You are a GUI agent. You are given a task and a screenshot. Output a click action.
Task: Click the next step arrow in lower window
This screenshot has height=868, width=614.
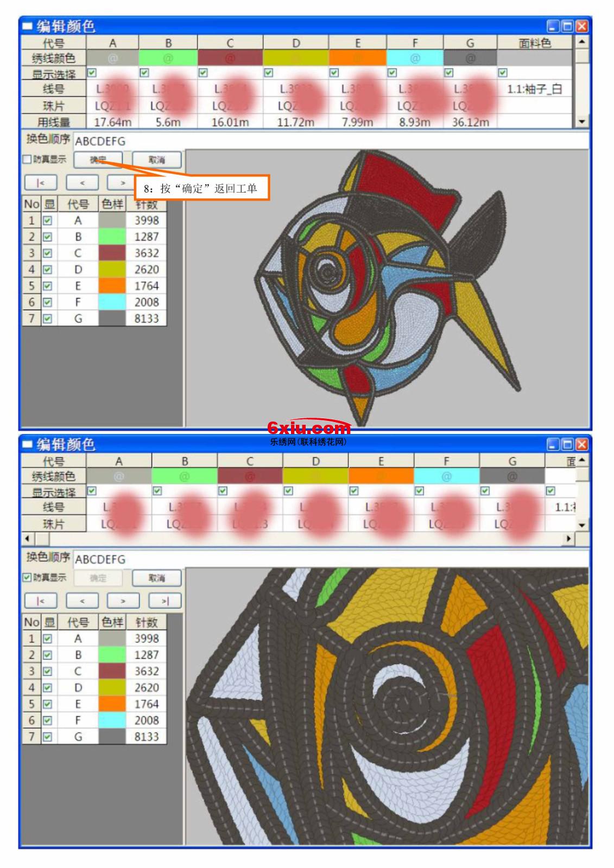click(x=123, y=601)
